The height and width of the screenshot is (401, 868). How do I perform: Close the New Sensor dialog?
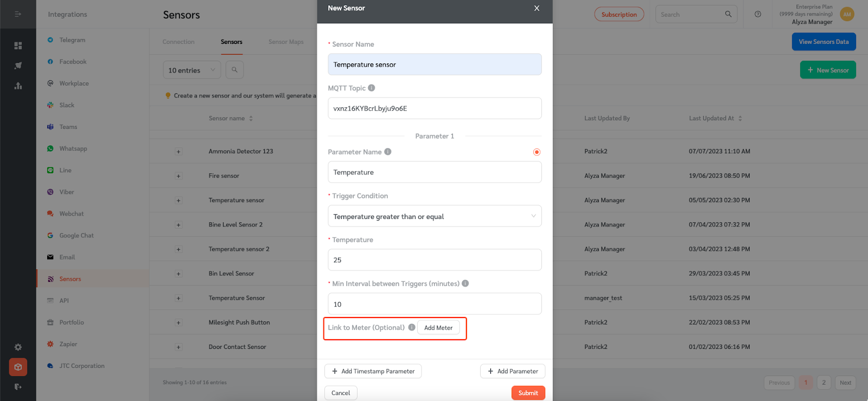tap(537, 8)
